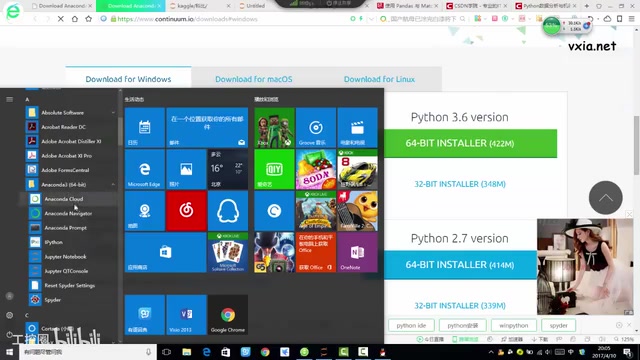Open the iQIYI green tile
This screenshot has width=640, height=360.
[x=274, y=169]
